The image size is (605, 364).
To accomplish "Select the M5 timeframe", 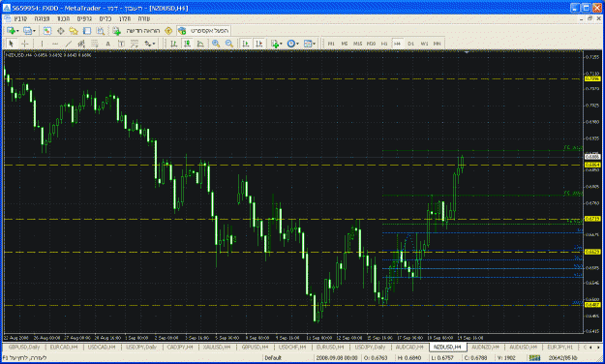I will (345, 44).
